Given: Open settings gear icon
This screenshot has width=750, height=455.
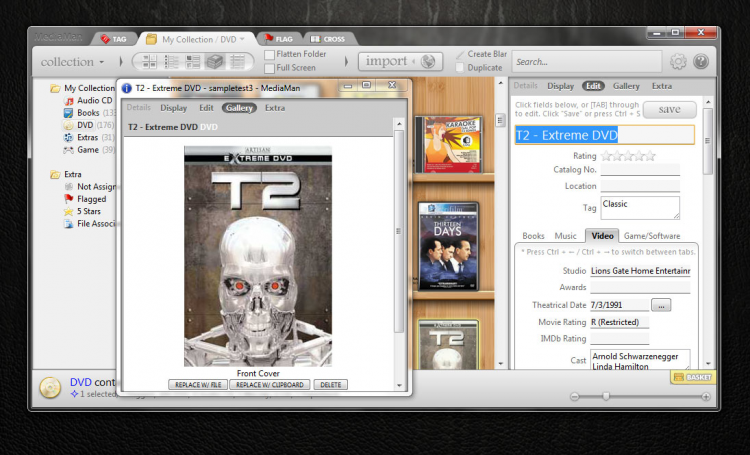Looking at the screenshot, I should click(x=678, y=61).
